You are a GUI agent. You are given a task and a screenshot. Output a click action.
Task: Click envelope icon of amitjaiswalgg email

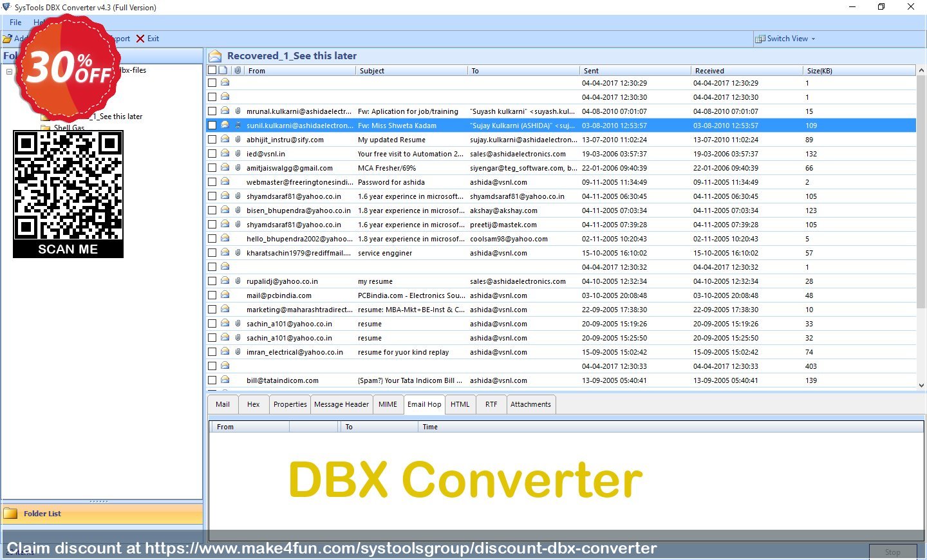point(225,167)
